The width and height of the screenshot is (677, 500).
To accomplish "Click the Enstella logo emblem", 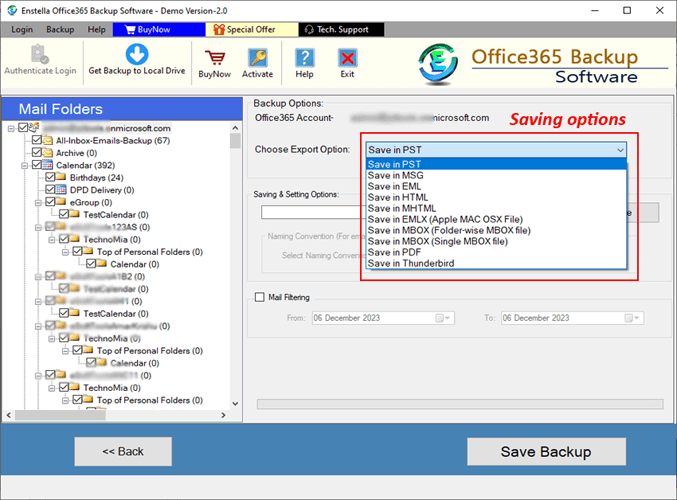I will [x=437, y=64].
